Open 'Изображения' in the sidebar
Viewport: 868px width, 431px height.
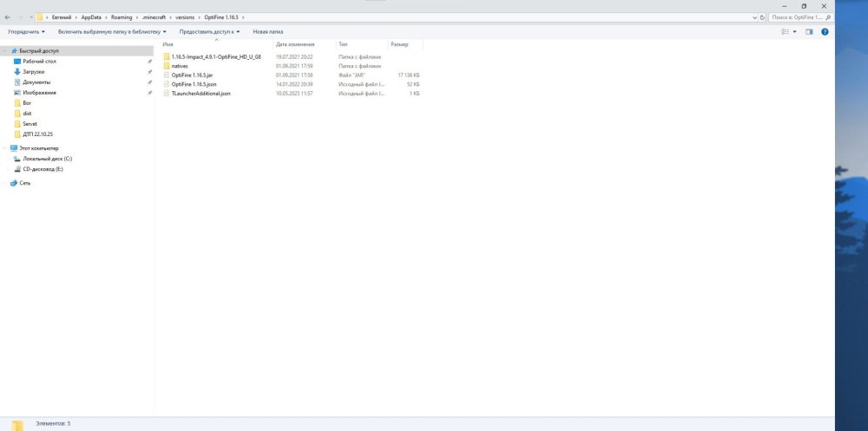click(x=39, y=93)
